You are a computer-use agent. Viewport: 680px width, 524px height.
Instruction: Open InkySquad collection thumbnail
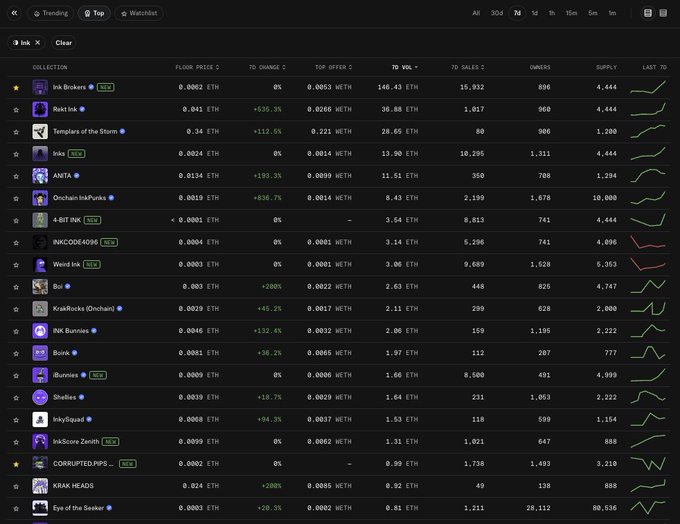(x=40, y=419)
